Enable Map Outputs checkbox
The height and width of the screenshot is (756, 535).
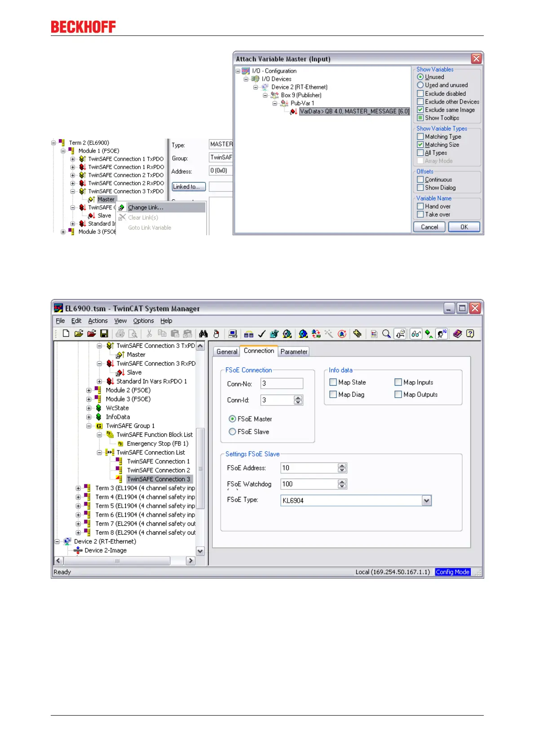point(398,394)
